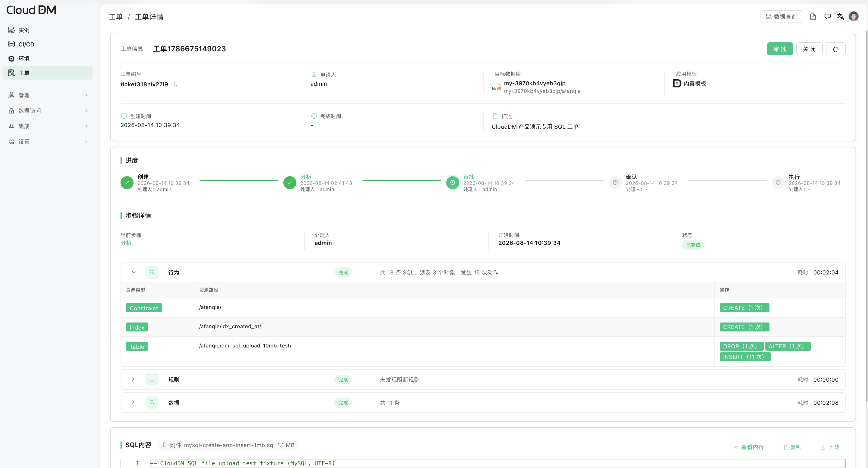
Task: Open 数据查询 from the header
Action: pyautogui.click(x=781, y=17)
